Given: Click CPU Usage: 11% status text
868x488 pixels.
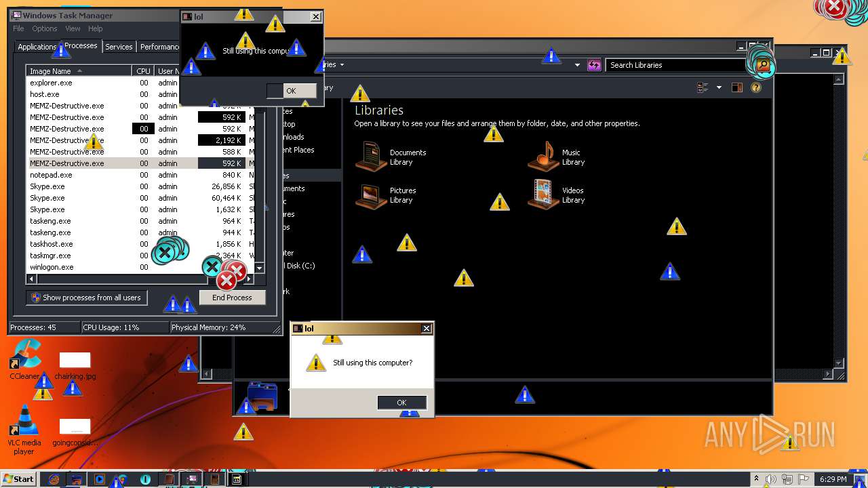Looking at the screenshot, I should pos(111,327).
